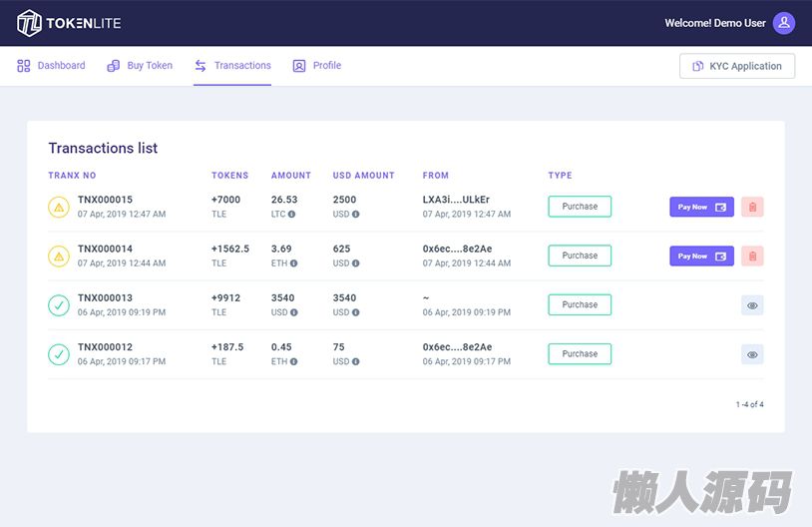Open the user avatar icon
This screenshot has width=812, height=527.
point(784,23)
